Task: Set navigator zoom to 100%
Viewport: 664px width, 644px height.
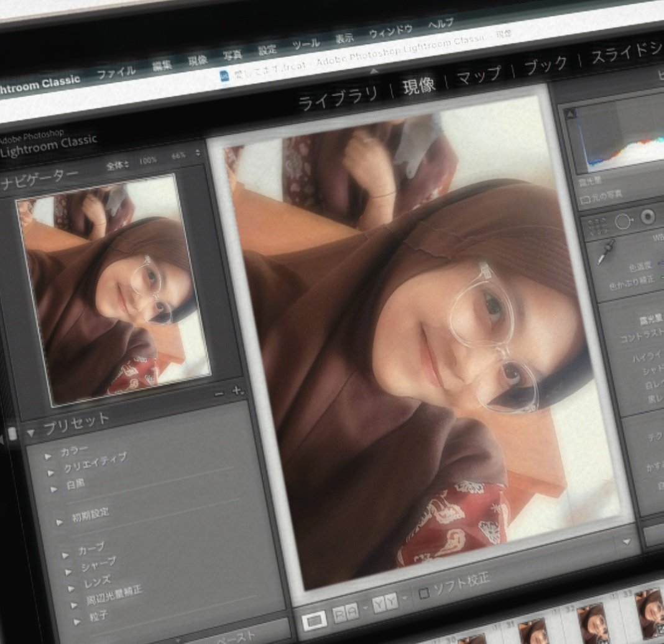Action: click(148, 160)
